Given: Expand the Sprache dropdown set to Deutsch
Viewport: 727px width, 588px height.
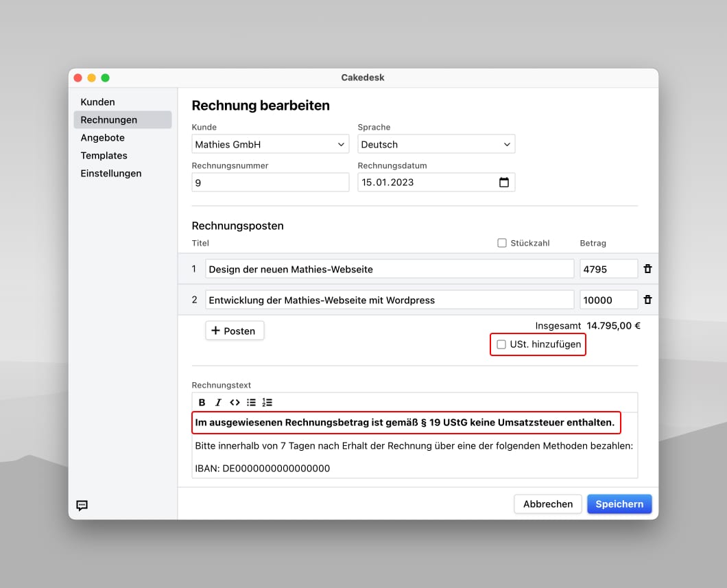Looking at the screenshot, I should (x=436, y=144).
